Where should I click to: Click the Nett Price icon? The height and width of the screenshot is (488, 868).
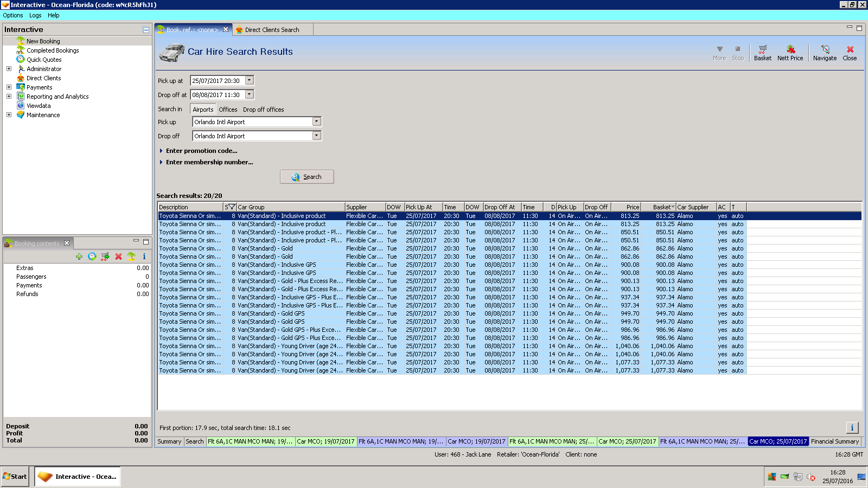pos(790,53)
